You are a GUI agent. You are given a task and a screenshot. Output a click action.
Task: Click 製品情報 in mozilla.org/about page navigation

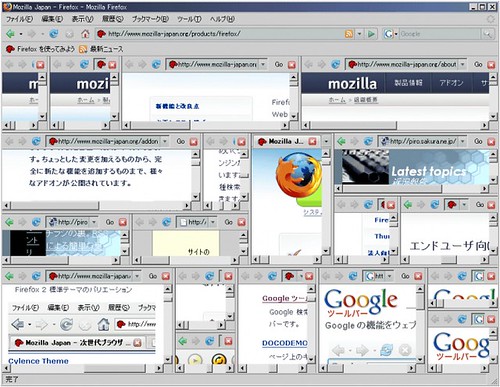(408, 83)
